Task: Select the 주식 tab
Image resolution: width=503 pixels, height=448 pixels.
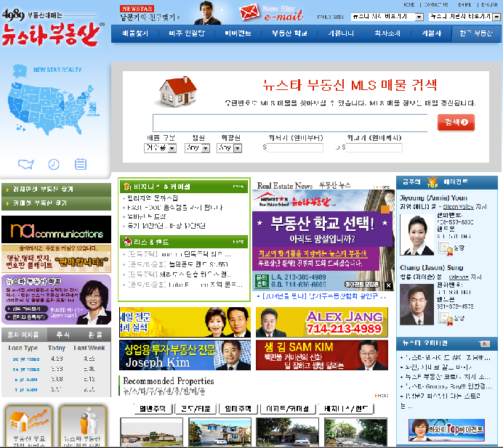Action: 63,335
